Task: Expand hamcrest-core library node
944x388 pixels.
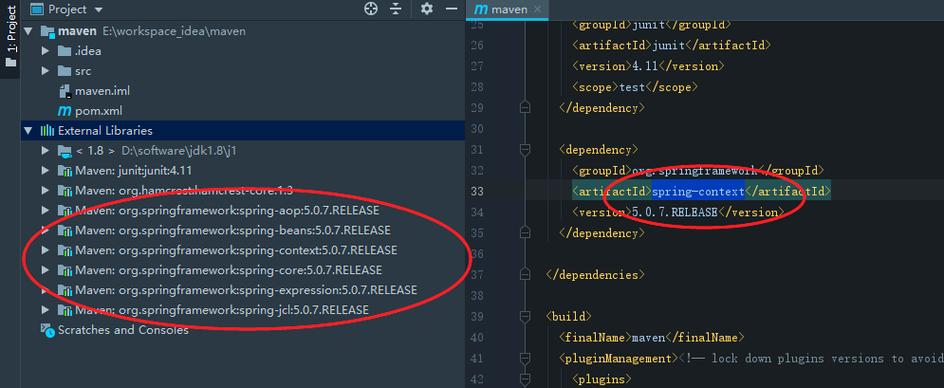Action: tap(45, 190)
